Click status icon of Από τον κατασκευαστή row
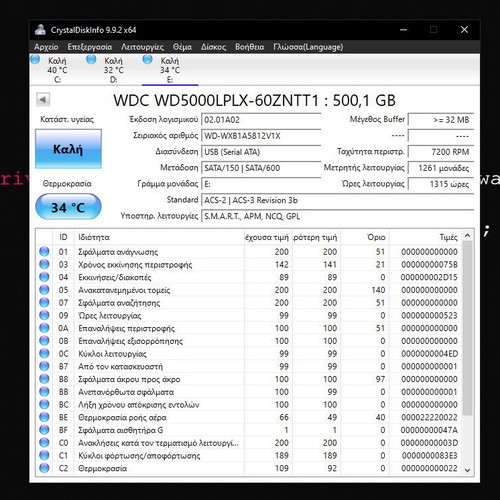Screen dimensions: 500x500 point(44,366)
